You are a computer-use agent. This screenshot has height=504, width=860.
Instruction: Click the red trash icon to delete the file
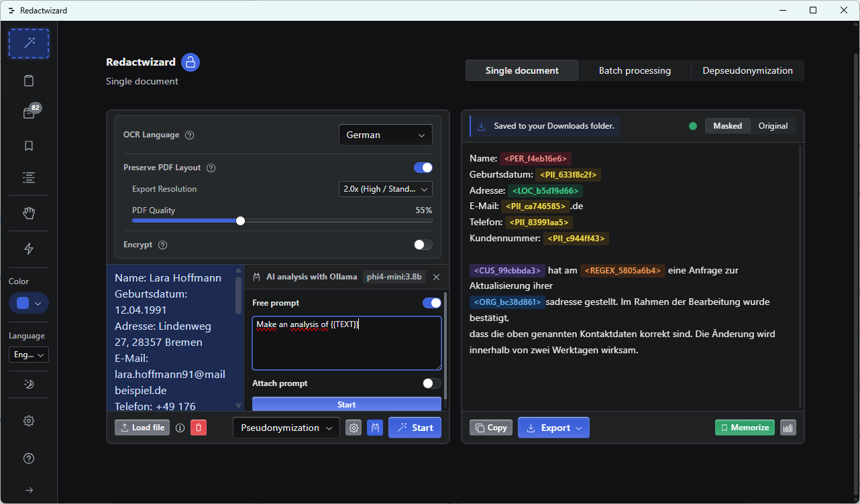click(x=199, y=428)
